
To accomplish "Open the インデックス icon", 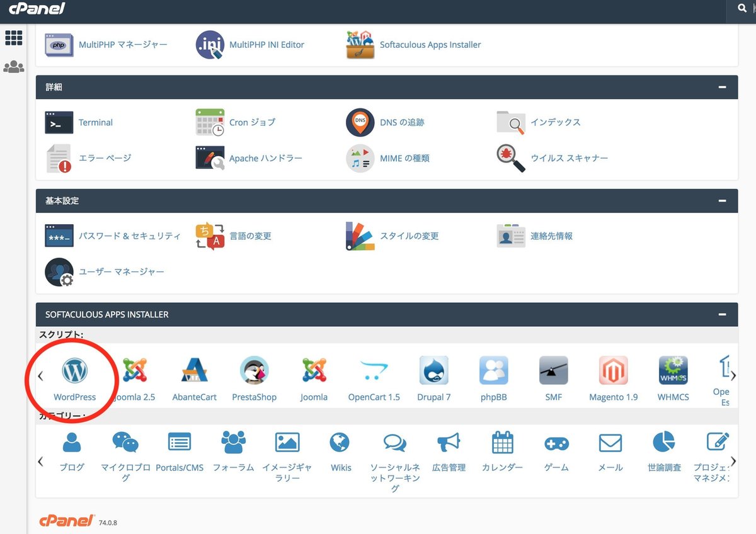I will point(511,122).
